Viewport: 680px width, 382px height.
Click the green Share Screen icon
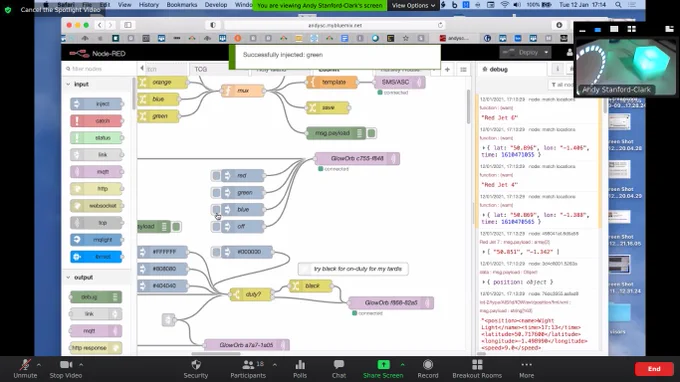[383, 365]
